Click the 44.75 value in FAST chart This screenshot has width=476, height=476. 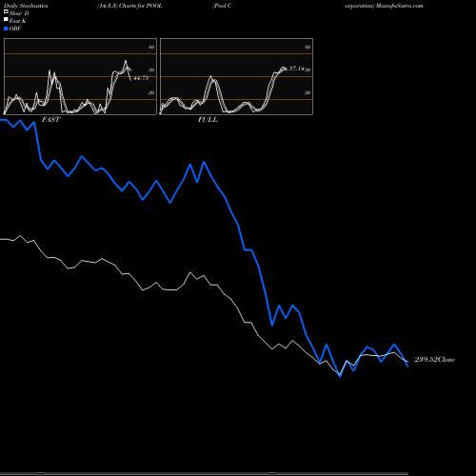click(x=141, y=78)
